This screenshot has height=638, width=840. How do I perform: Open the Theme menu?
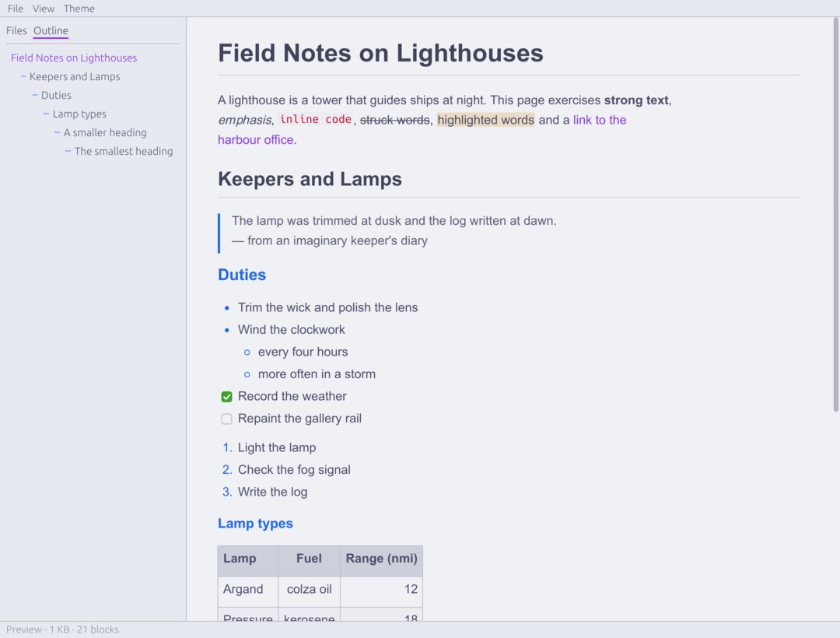(x=79, y=9)
